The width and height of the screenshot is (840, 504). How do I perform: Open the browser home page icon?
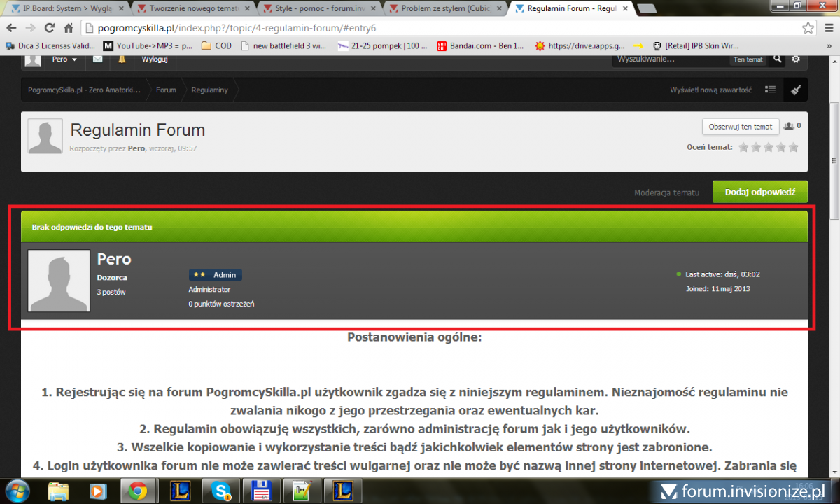[x=69, y=28]
